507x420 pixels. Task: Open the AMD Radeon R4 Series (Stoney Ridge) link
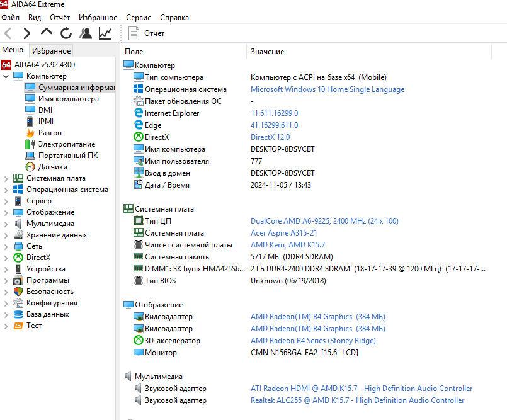point(313,341)
